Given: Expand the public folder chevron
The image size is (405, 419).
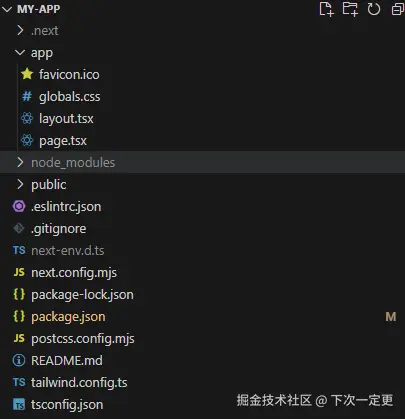Looking at the screenshot, I should point(20,184).
